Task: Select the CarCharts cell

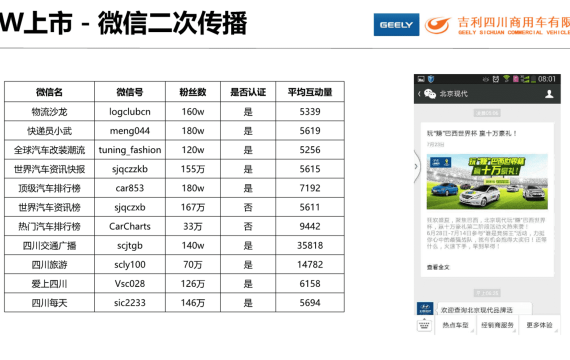Action: [130, 227]
